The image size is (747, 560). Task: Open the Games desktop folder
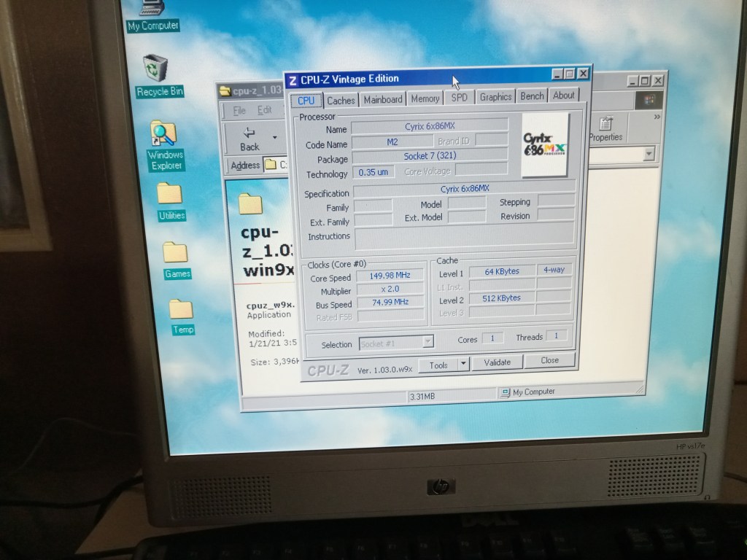click(x=175, y=254)
